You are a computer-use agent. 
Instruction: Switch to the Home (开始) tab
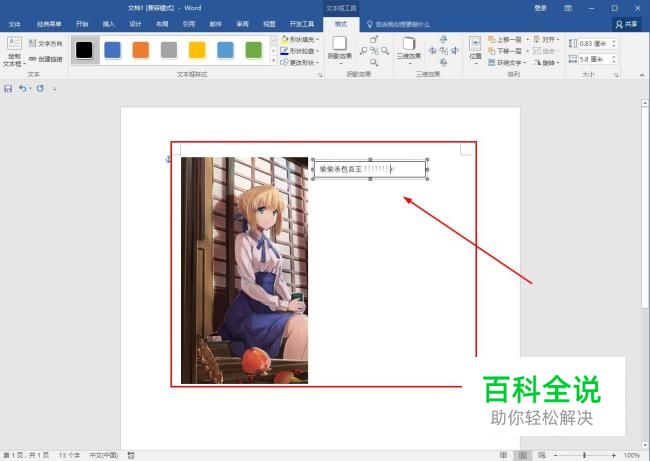click(82, 24)
